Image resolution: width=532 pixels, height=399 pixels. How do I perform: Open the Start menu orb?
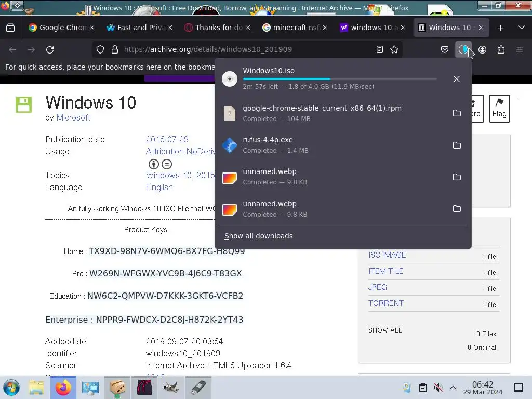[x=11, y=388]
